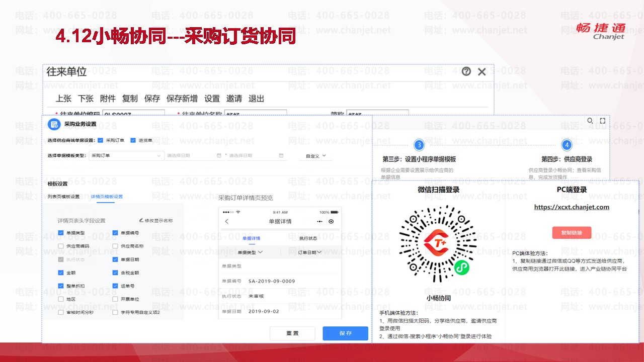Close the 往来单位 window

[482, 71]
